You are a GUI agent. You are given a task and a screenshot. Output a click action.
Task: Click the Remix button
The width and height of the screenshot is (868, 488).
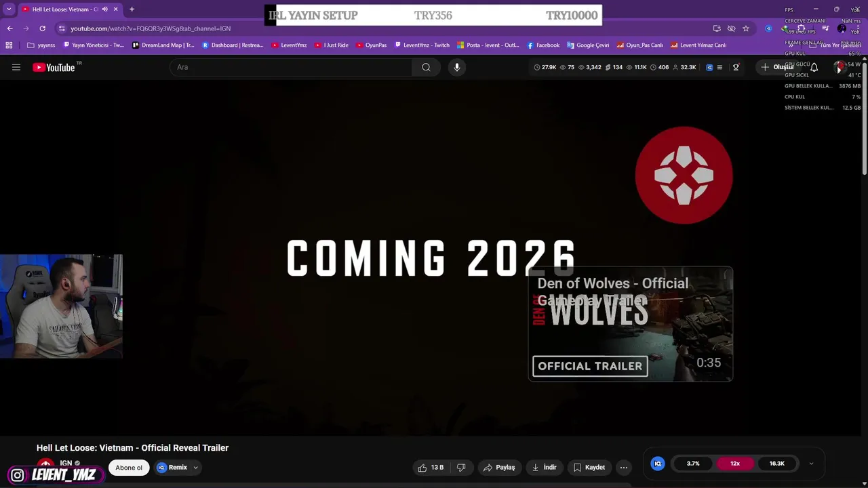(172, 467)
